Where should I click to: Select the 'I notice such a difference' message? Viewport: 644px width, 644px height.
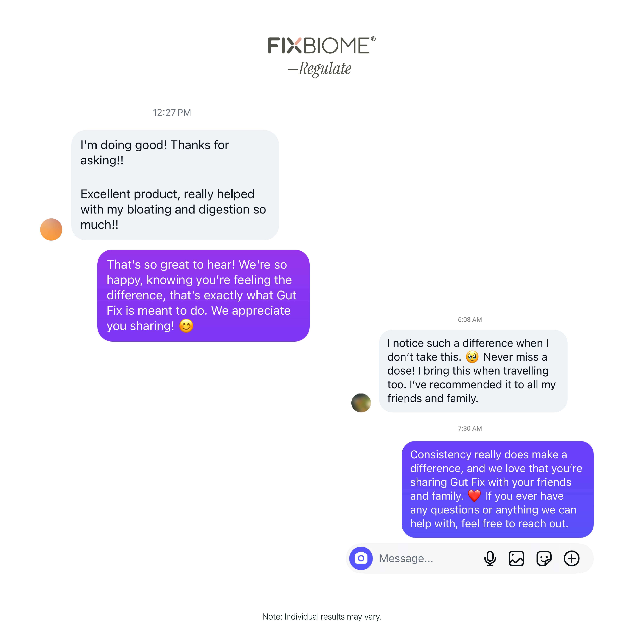point(473,371)
